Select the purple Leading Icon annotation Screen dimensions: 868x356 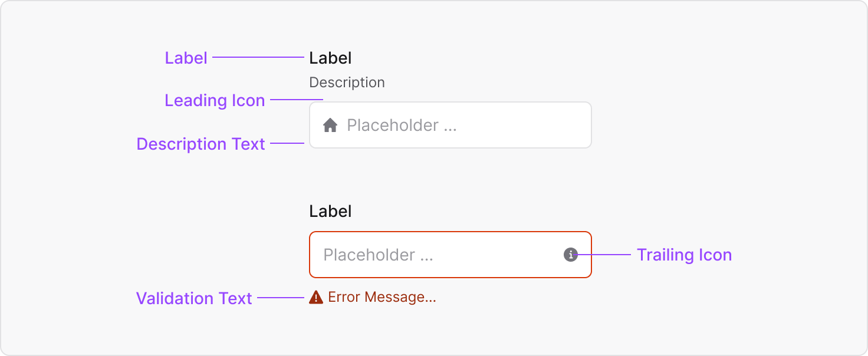[x=215, y=101]
